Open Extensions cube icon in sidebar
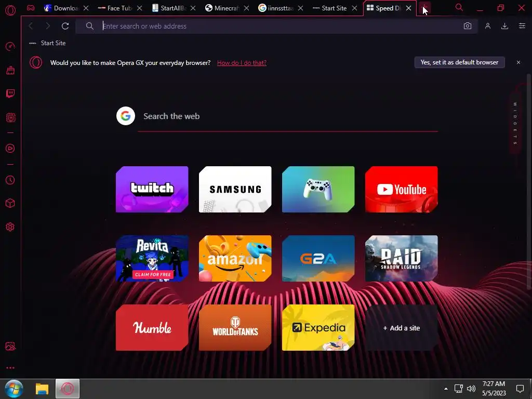This screenshot has width=532, height=399. click(x=10, y=203)
